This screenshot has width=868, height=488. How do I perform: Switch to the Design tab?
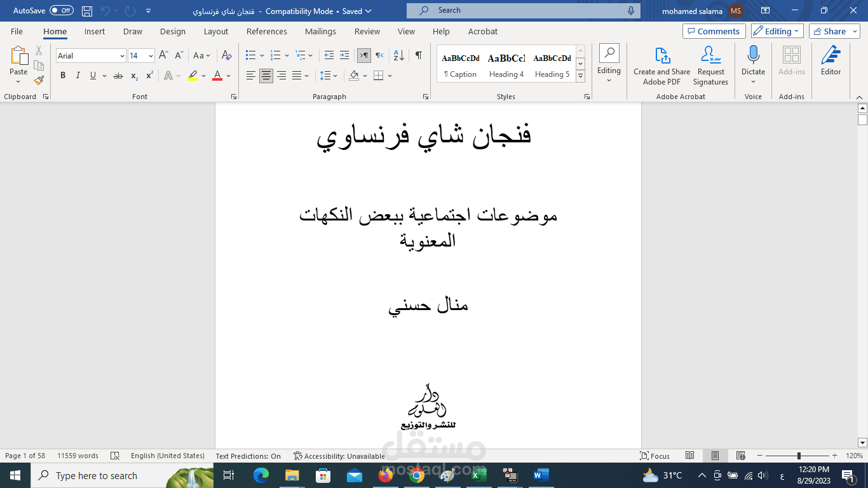(173, 31)
